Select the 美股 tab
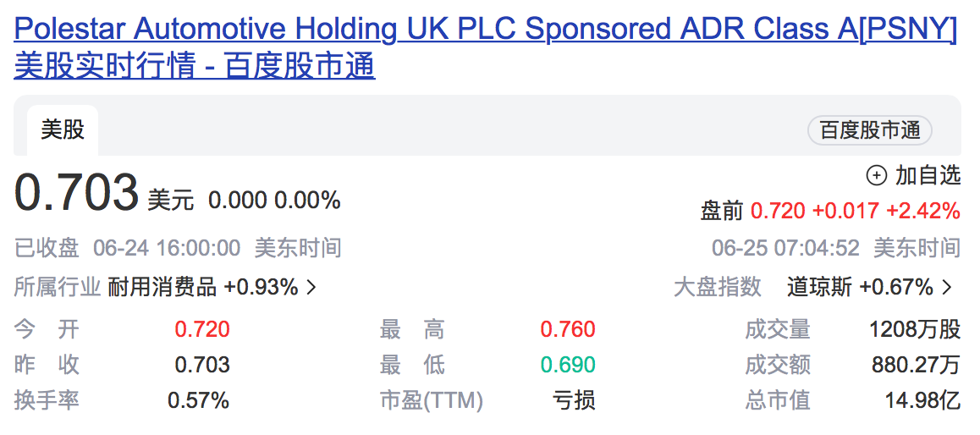Image resolution: width=980 pixels, height=435 pixels. click(x=63, y=130)
